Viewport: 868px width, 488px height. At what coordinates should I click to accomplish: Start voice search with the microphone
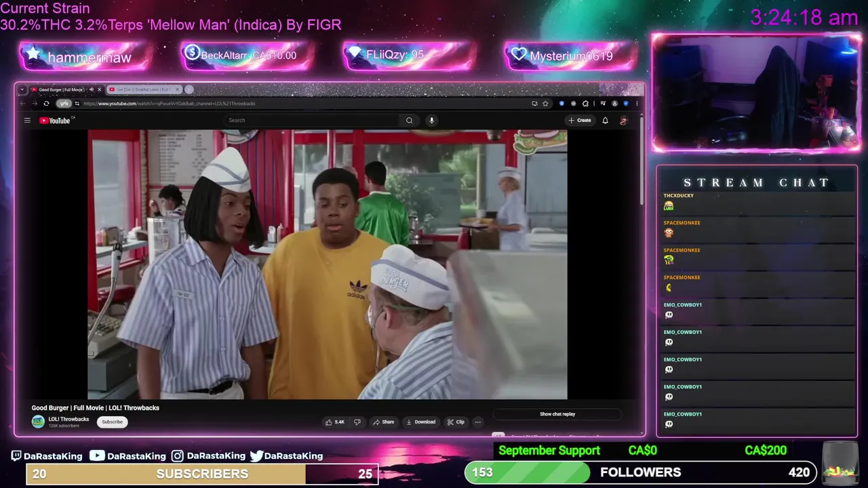pos(431,121)
